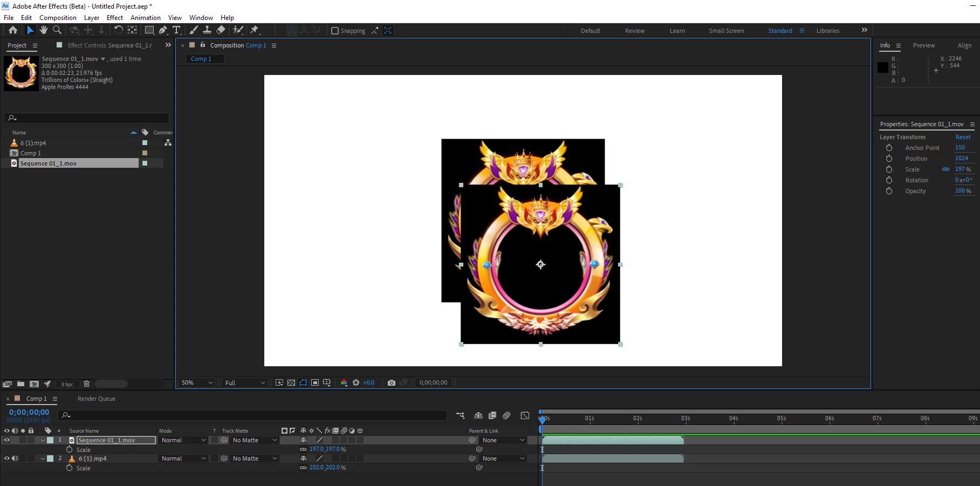Open the viewer magnification 50% dropdown
The image size is (980, 486).
point(197,383)
